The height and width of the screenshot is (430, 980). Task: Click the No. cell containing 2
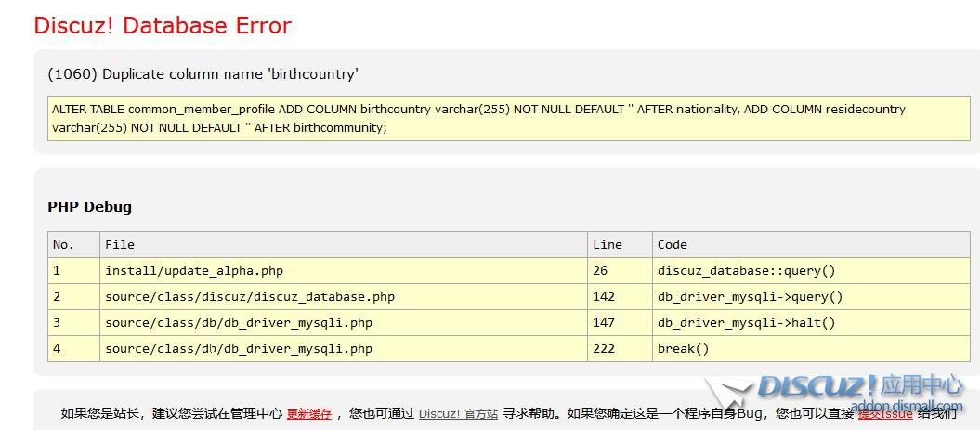tap(73, 297)
